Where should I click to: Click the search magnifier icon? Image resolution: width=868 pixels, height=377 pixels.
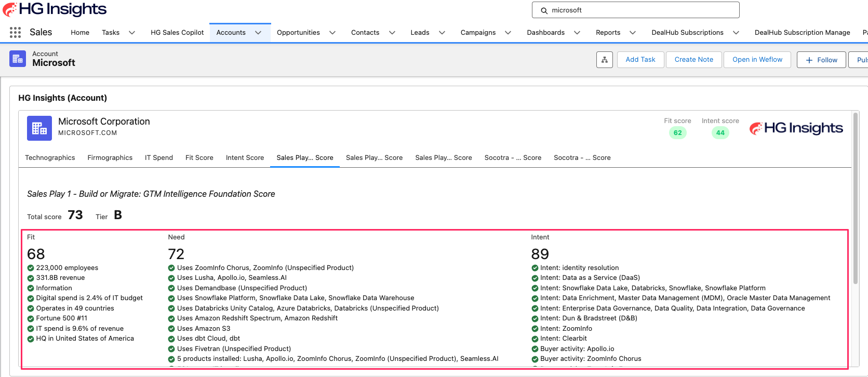pyautogui.click(x=544, y=10)
